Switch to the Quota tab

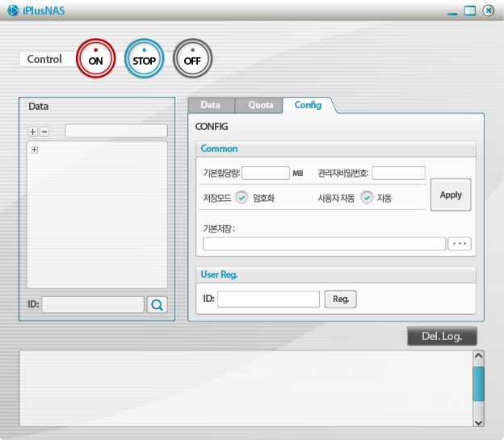tap(260, 105)
